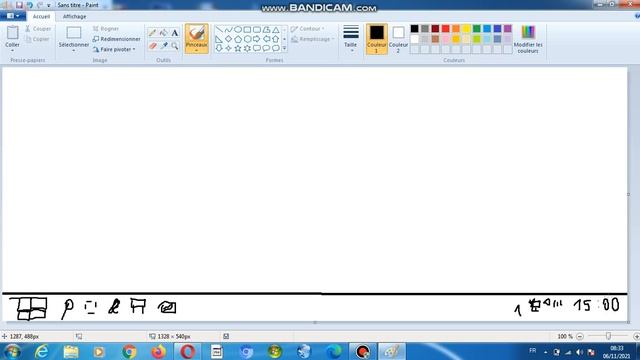This screenshot has width=640, height=360.
Task: Choose the straight line shape
Action: (x=219, y=30)
